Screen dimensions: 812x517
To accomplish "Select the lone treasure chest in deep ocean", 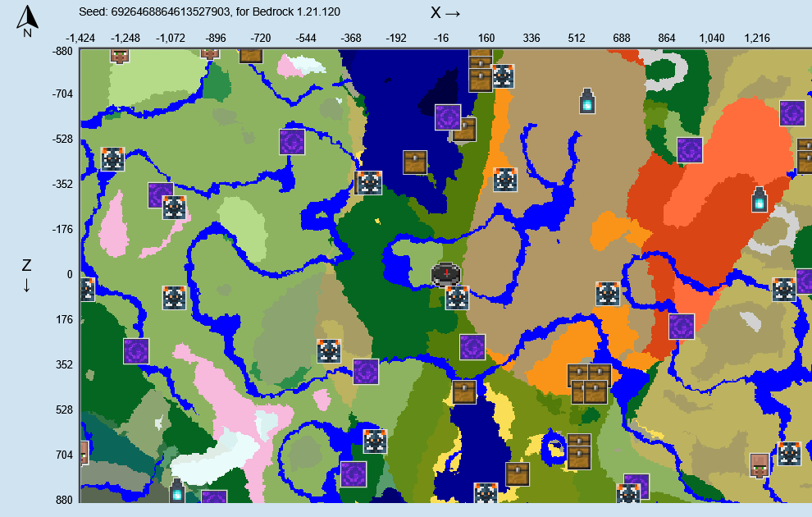I will [x=415, y=162].
